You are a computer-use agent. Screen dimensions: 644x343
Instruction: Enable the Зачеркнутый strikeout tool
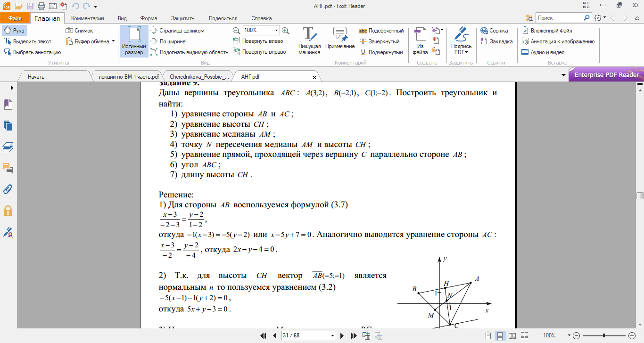coord(380,41)
